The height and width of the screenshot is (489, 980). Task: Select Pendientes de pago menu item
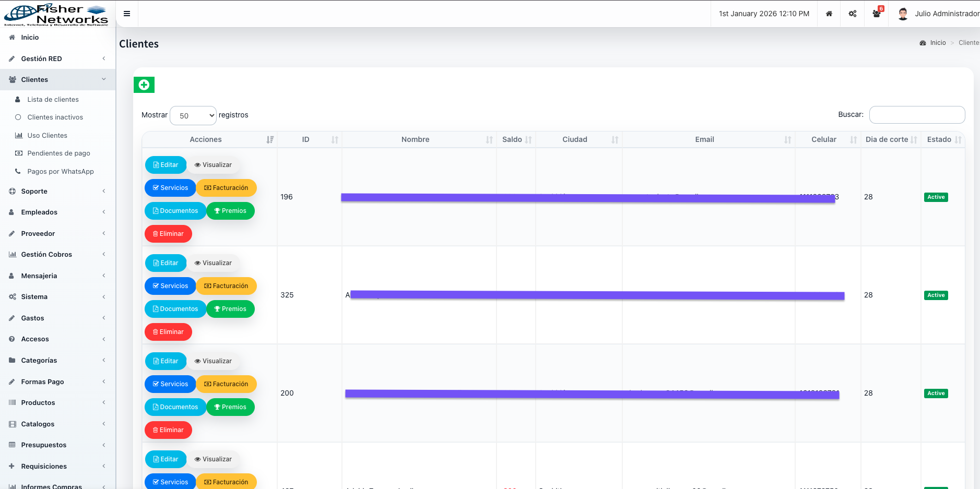pyautogui.click(x=58, y=153)
